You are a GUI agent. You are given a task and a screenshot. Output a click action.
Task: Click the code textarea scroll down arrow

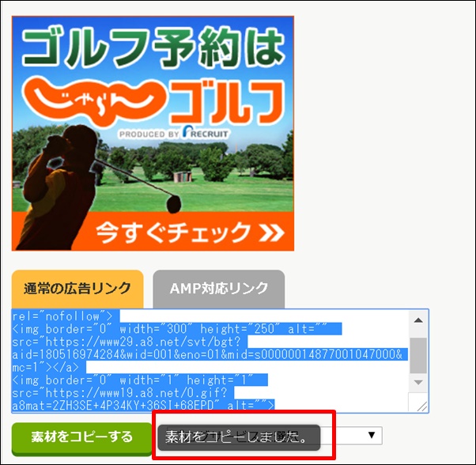[418, 383]
